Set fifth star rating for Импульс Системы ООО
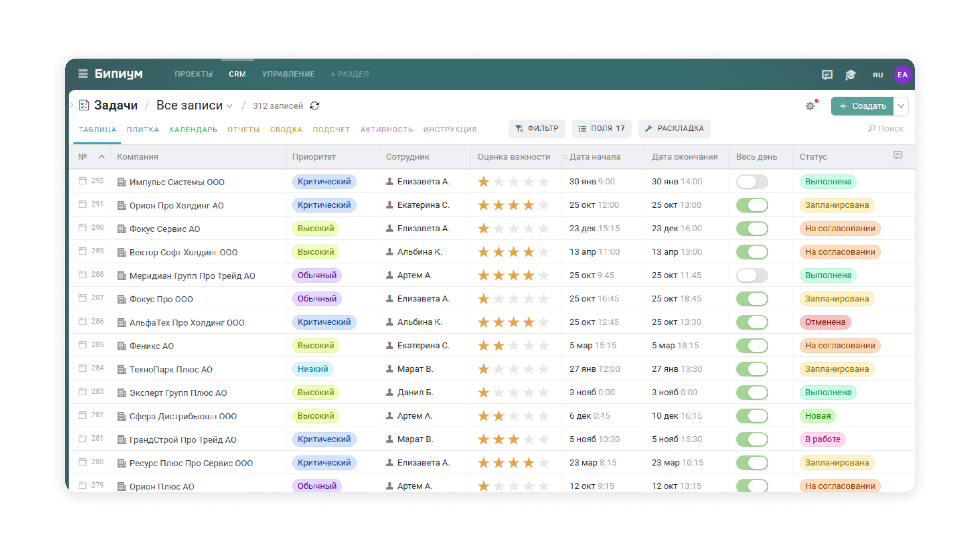 point(544,182)
